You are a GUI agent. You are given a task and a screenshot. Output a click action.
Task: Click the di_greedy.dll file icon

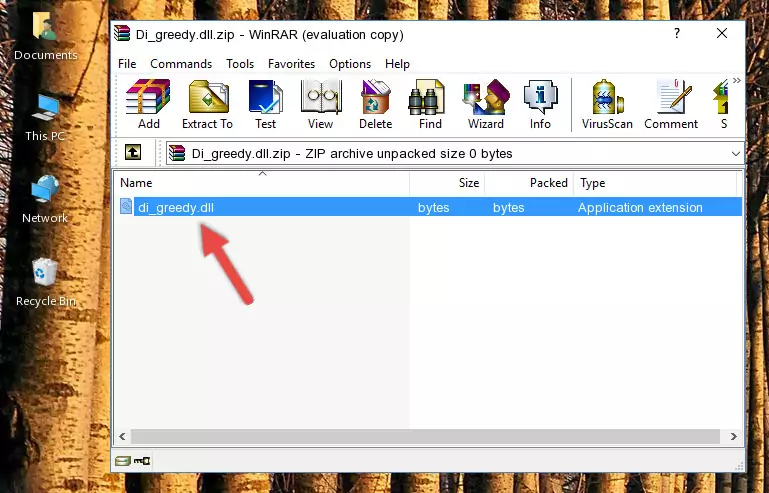tap(126, 207)
